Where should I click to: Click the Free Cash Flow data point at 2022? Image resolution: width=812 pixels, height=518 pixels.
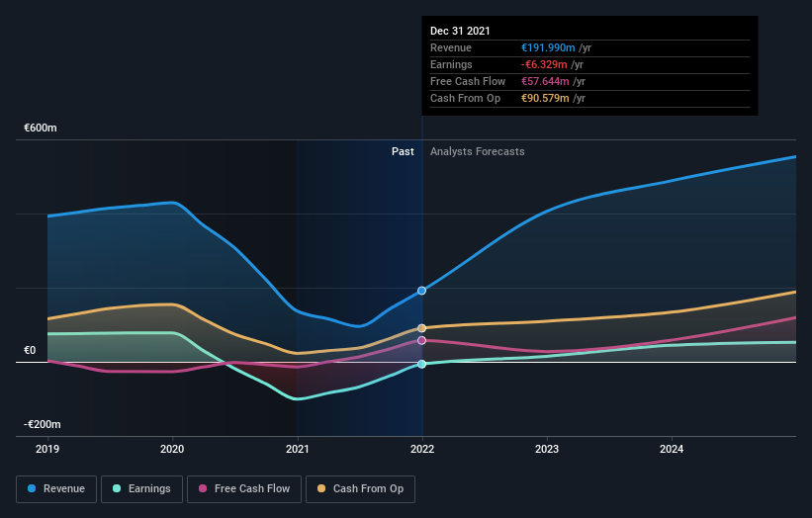tap(422, 340)
